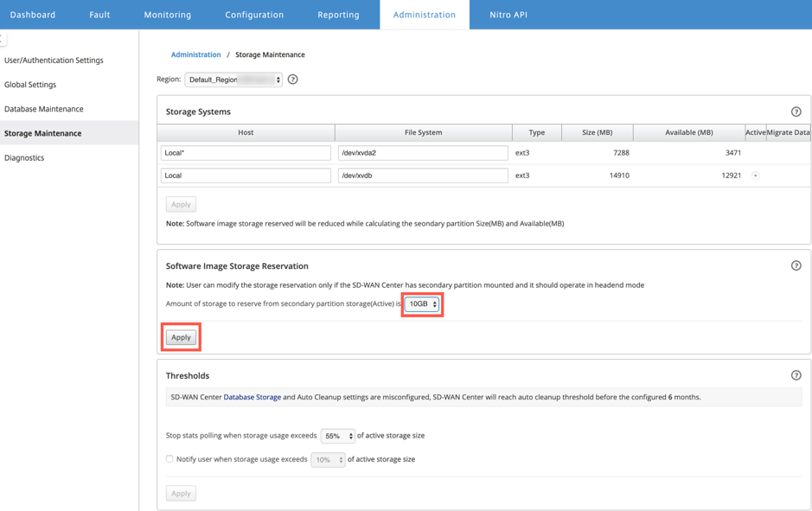The image size is (812, 511).
Task: Click the Administration breadcrumb link
Action: tap(195, 54)
